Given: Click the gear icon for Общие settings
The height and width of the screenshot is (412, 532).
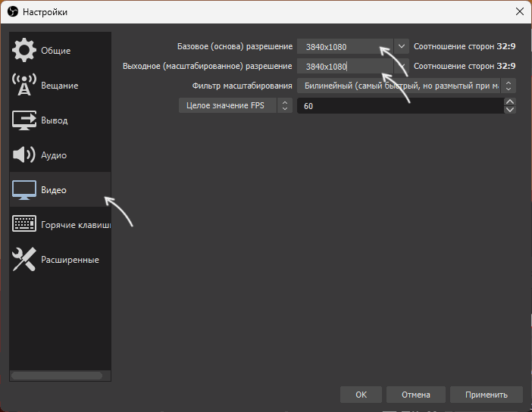Looking at the screenshot, I should pyautogui.click(x=24, y=51).
